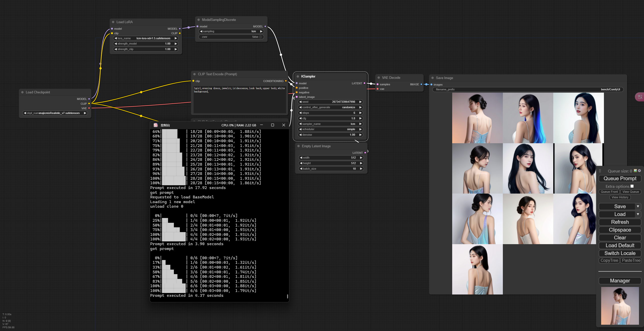Increase seed with right arrow in KSampler
644x331 pixels.
[x=360, y=102]
